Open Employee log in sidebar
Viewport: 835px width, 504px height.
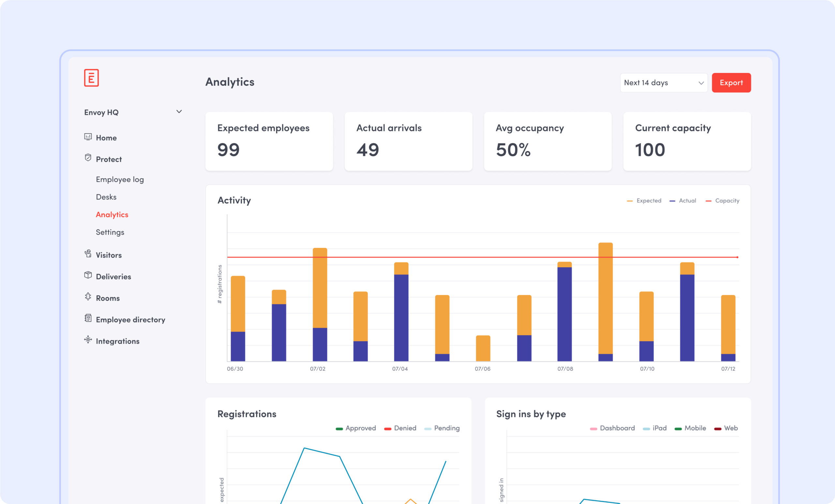120,180
